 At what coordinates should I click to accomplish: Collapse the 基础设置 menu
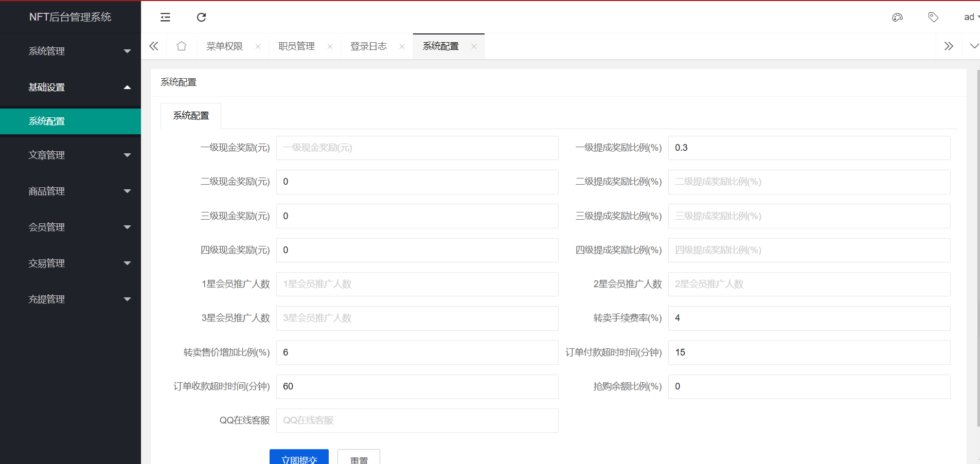pos(70,87)
